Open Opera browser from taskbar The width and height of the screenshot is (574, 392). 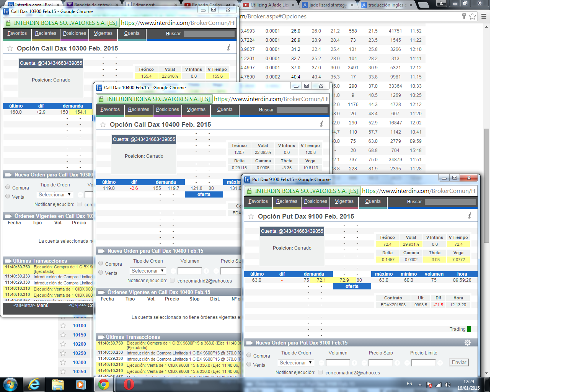129,384
